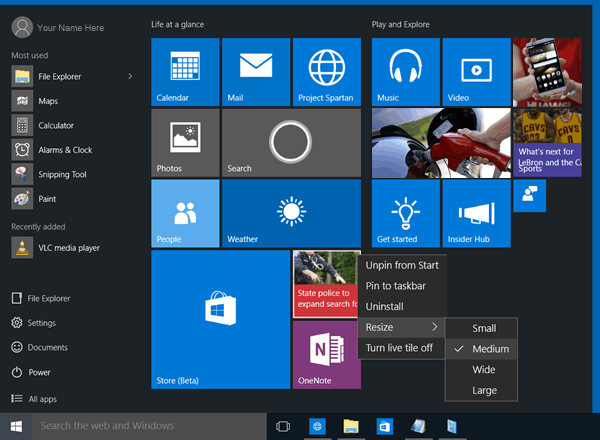Open the Huawei phone live tile
Image resolution: width=600 pixels, height=440 pixels.
coord(548,72)
